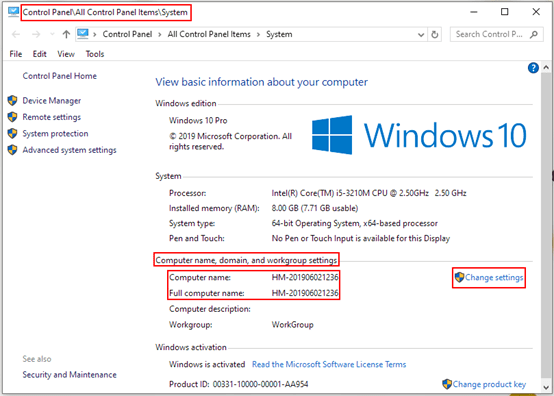The height and width of the screenshot is (396, 554).
Task: Click the System breadcrumb segment
Action: 279,34
